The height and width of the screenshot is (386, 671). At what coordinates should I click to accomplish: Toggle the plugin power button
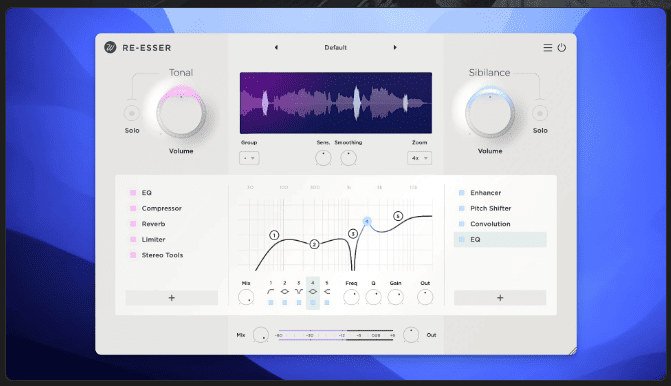(561, 48)
